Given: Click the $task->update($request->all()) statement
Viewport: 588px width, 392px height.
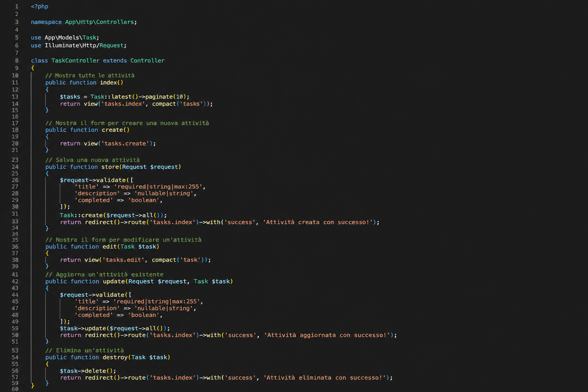Looking at the screenshot, I should point(115,328).
